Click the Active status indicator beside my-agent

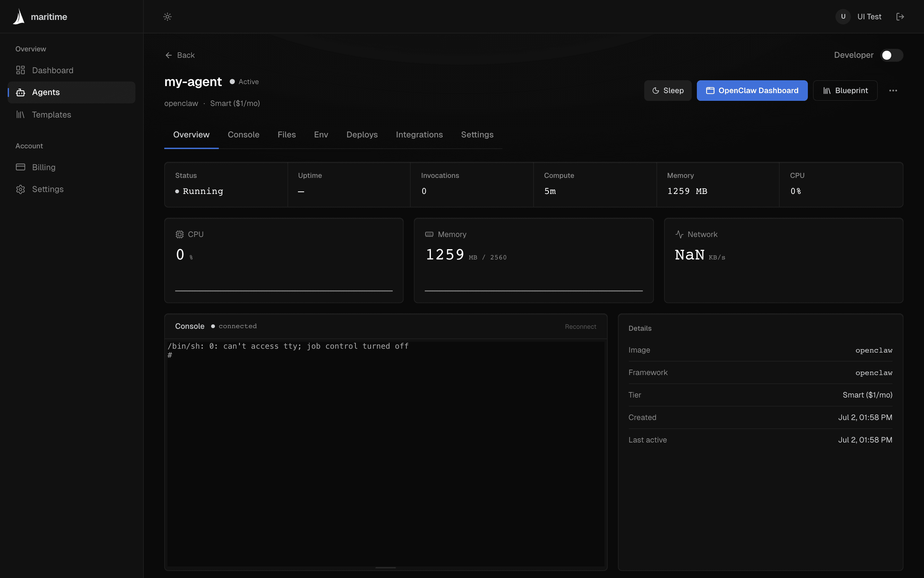tap(244, 82)
